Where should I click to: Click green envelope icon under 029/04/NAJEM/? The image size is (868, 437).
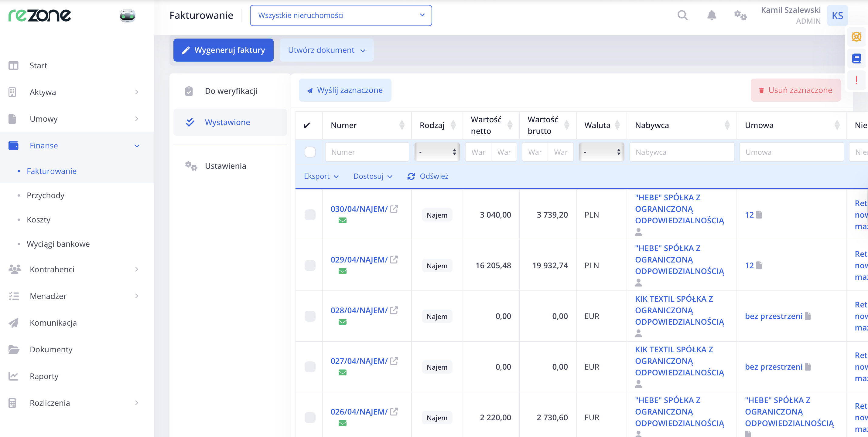click(342, 271)
